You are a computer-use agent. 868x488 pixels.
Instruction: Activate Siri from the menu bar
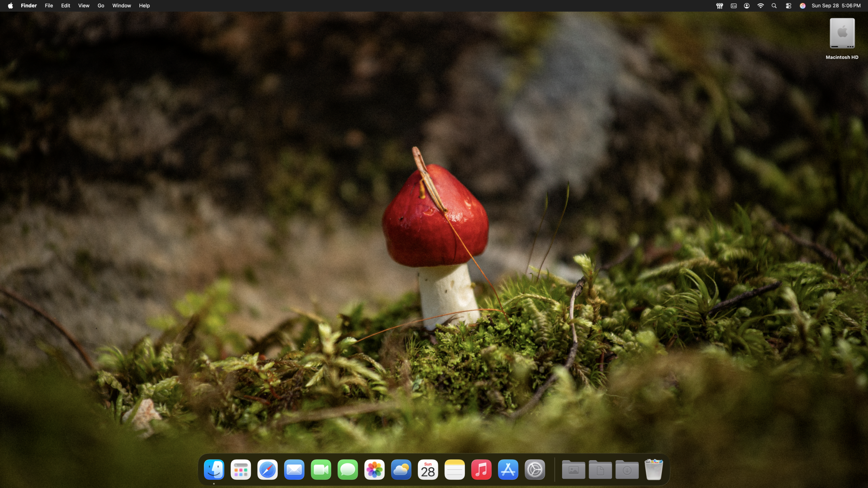click(802, 6)
